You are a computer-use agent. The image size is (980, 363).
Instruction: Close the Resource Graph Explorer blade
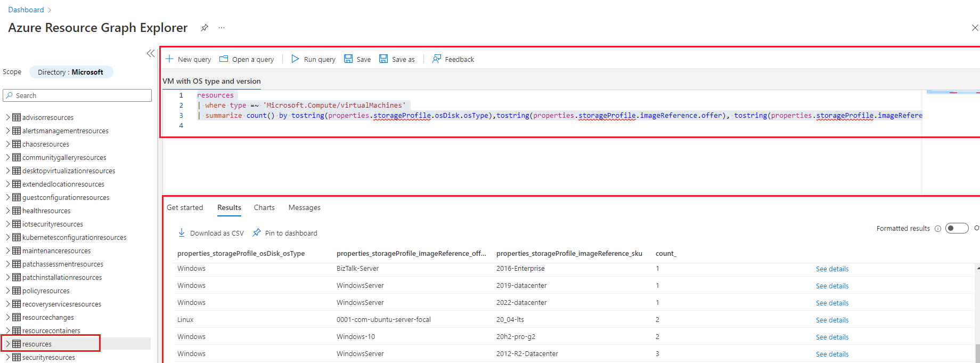click(x=975, y=28)
